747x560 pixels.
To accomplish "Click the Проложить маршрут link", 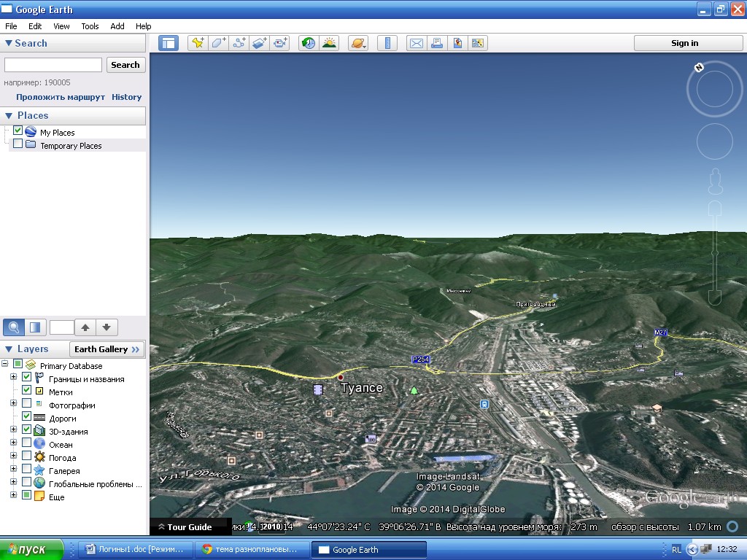I will pos(61,97).
